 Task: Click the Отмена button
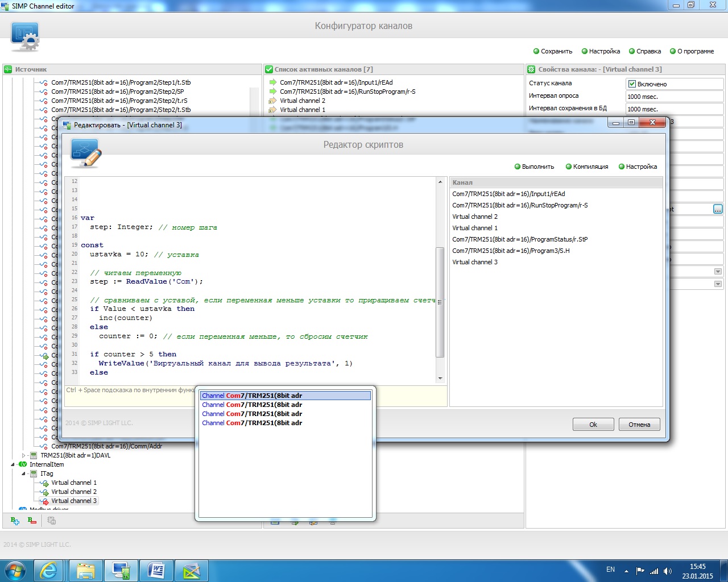click(639, 425)
